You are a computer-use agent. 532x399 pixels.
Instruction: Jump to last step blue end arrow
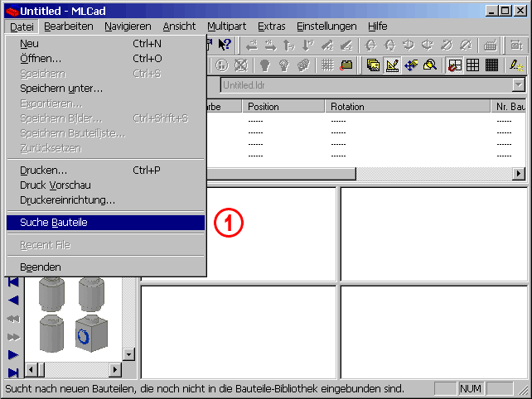click(x=13, y=373)
